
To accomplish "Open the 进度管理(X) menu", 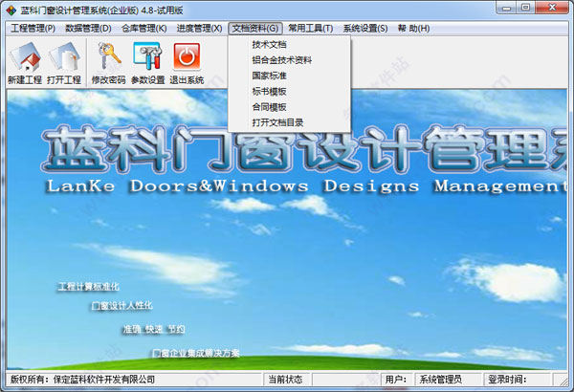I will point(200,28).
